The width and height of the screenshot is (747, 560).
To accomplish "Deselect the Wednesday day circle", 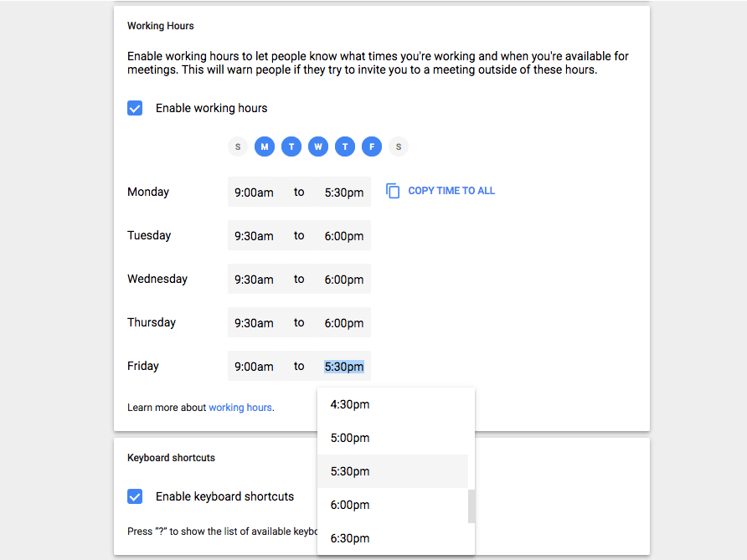I will tap(318, 146).
